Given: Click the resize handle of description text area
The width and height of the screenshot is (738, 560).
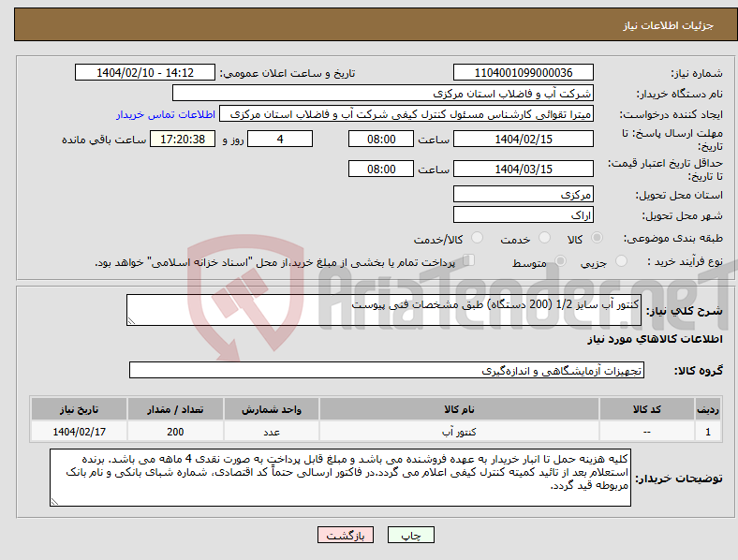Looking at the screenshot, I should (x=131, y=321).
